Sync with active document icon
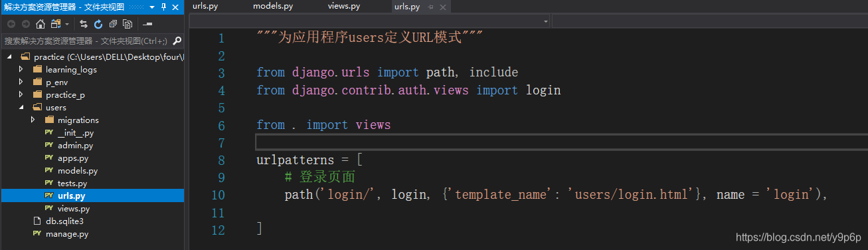868x250 pixels. tap(84, 24)
